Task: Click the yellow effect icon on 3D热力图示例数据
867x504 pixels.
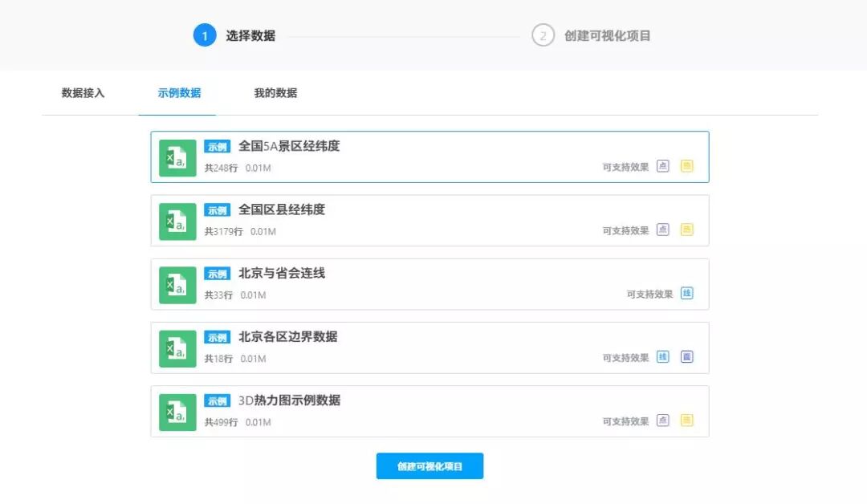Action: tap(687, 420)
